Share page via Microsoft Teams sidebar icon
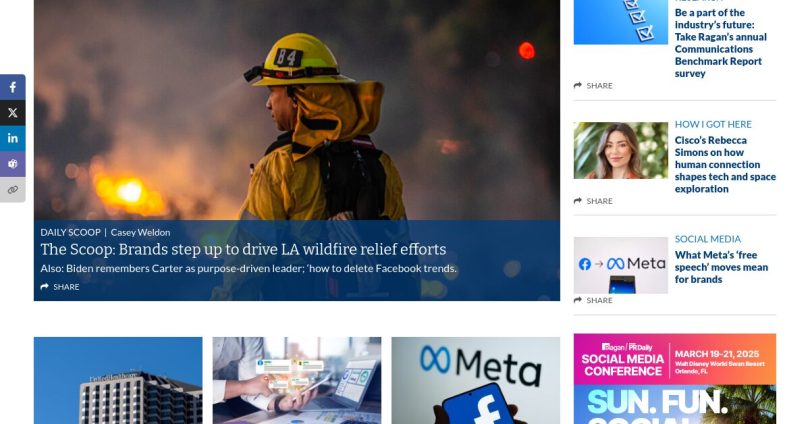Screen dimensions: 810x424 pos(12,164)
